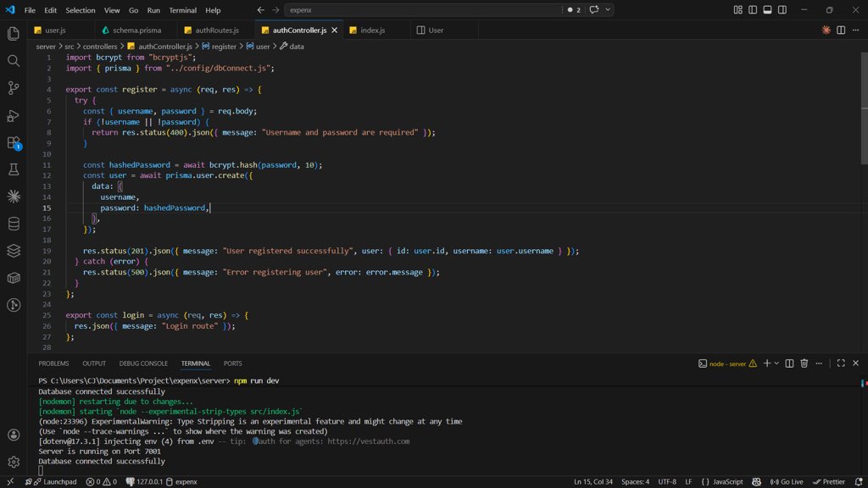Open the layers stack icon view
The height and width of the screenshot is (488, 868).
pos(14,251)
